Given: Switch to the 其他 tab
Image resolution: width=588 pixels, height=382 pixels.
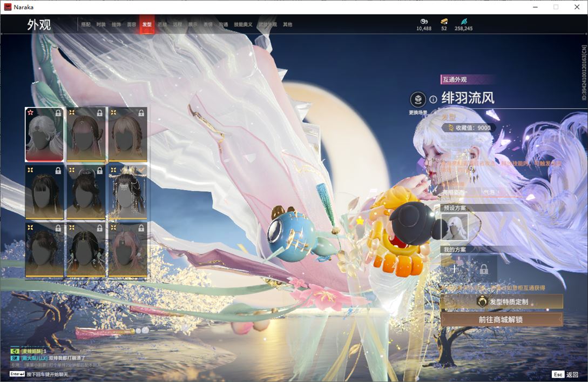Looking at the screenshot, I should pos(288,24).
